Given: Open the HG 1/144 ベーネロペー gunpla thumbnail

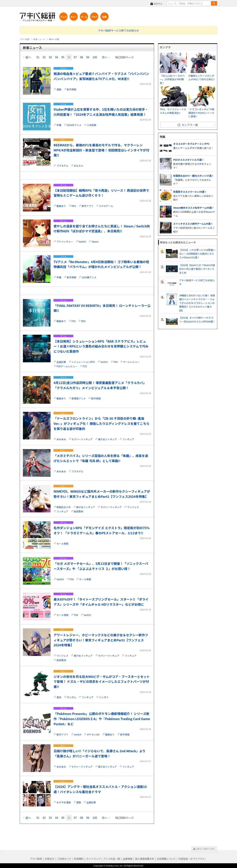Looking at the screenshot, I should [173, 63].
